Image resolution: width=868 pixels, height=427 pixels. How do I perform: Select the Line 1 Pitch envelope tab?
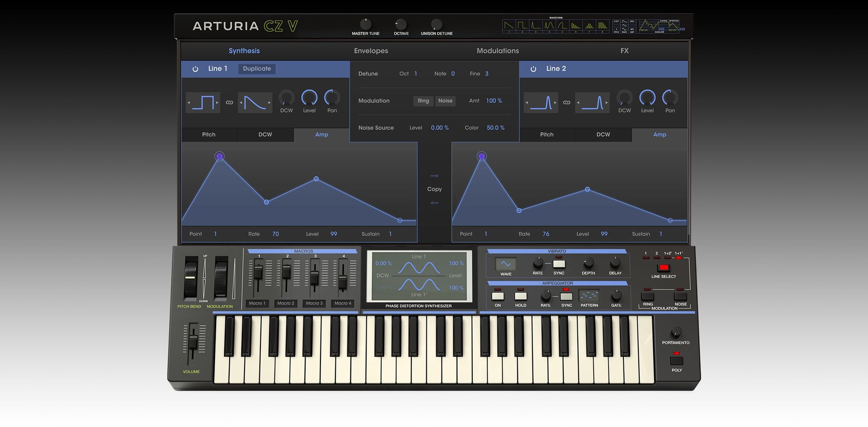pyautogui.click(x=209, y=135)
